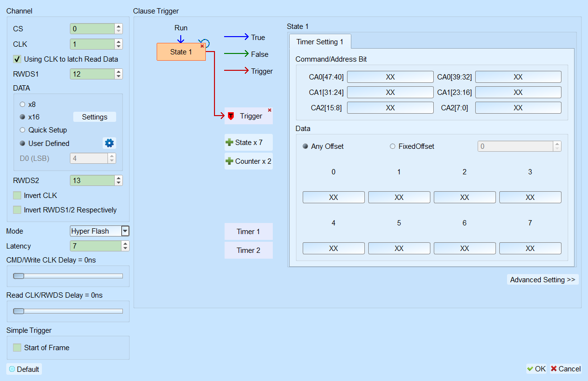
Task: Click the CA0[47:40] input field
Action: [x=390, y=77]
